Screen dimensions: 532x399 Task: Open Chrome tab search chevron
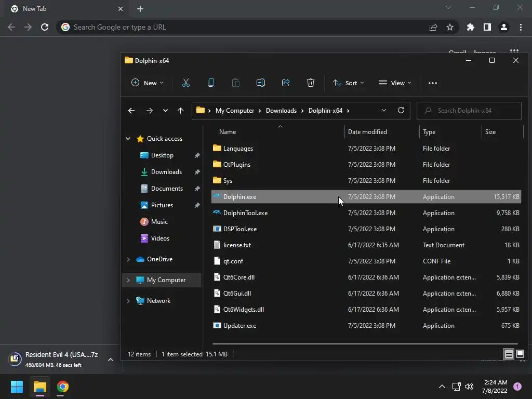point(448,7)
